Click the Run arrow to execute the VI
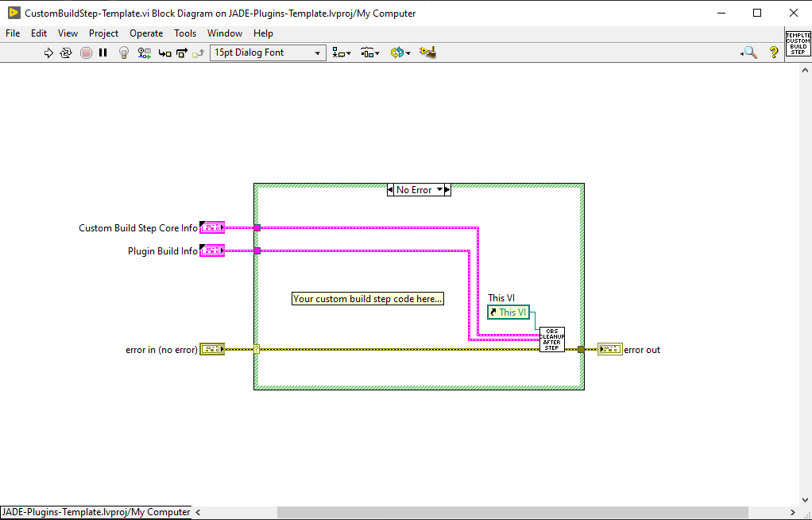812x520 pixels. point(48,52)
